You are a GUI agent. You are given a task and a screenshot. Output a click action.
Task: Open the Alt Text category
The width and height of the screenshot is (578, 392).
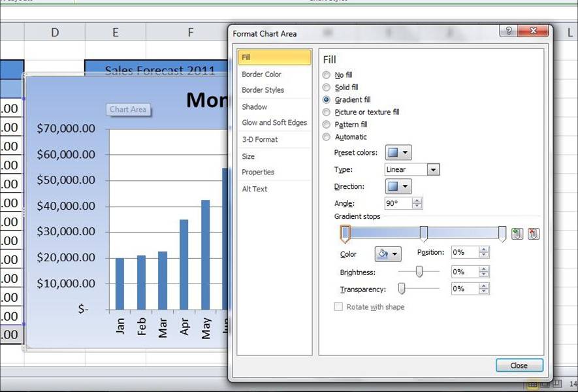(254, 189)
